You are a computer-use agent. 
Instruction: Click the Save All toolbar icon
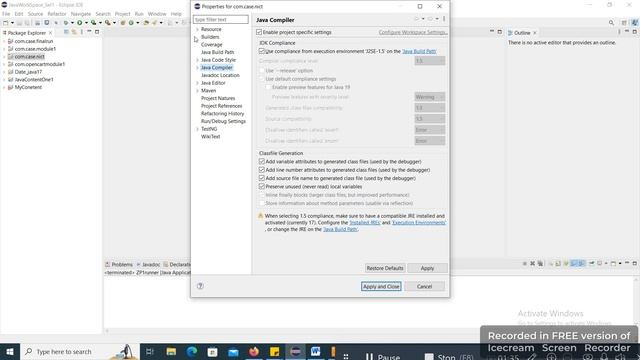[27, 23]
